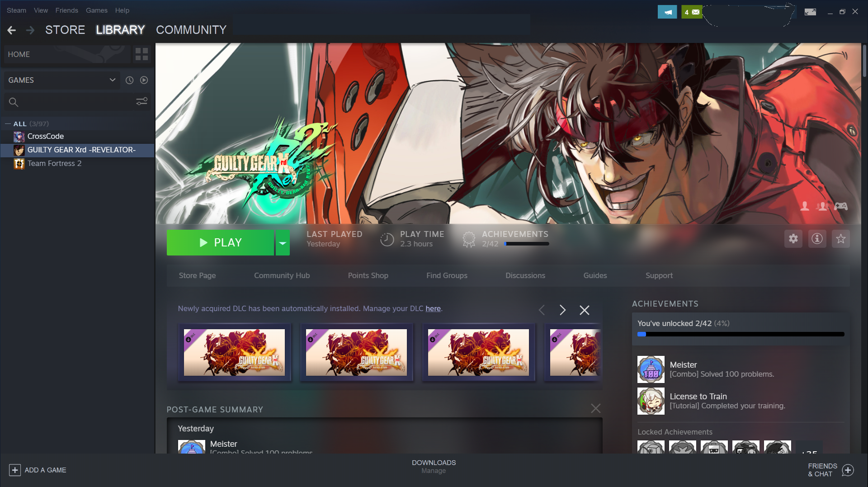Click the page vertical scrollbar

pyautogui.click(x=864, y=61)
